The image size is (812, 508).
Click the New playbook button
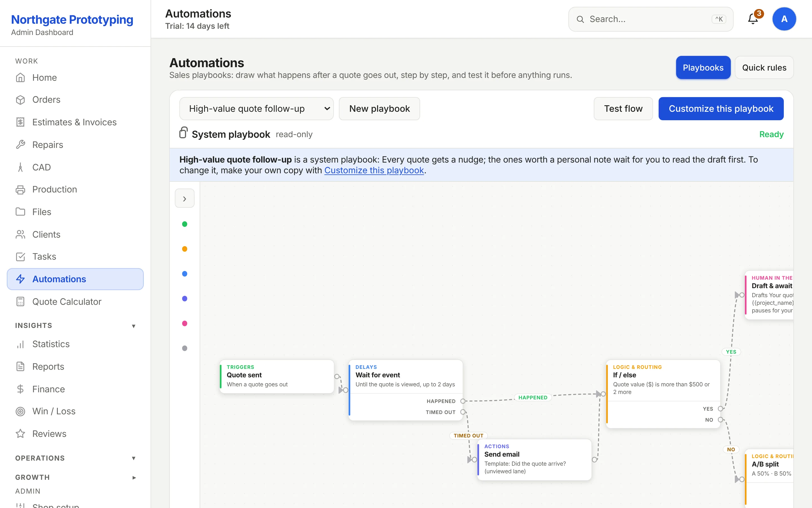tap(379, 109)
